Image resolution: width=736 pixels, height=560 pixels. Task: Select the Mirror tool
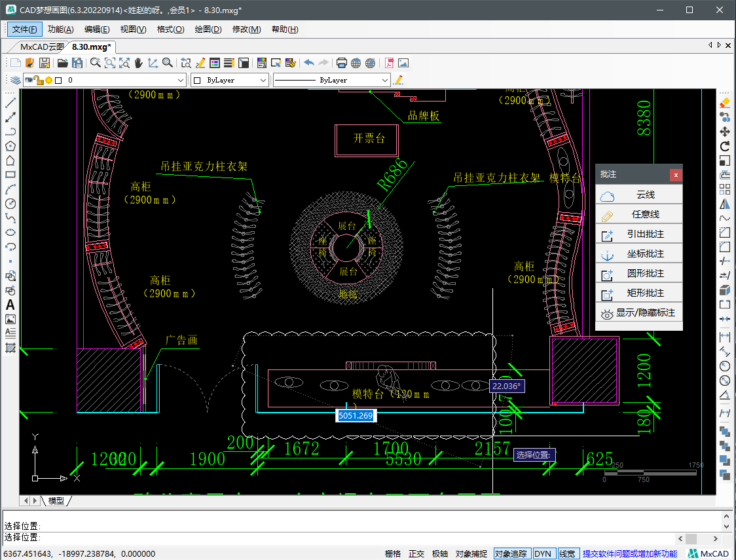click(x=725, y=204)
